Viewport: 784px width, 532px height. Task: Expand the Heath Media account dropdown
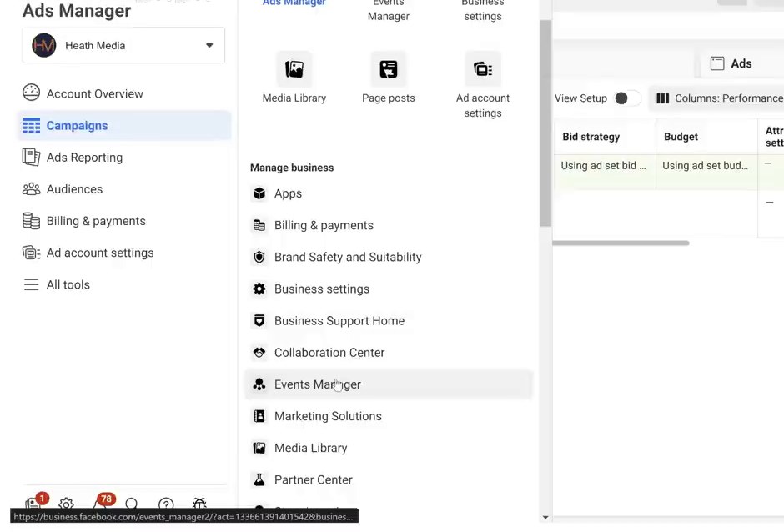(123, 46)
